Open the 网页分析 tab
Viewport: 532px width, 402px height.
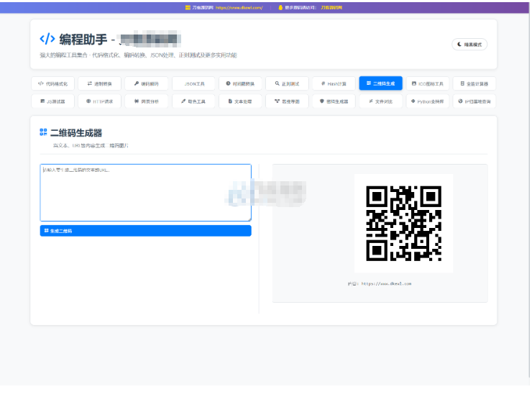146,101
